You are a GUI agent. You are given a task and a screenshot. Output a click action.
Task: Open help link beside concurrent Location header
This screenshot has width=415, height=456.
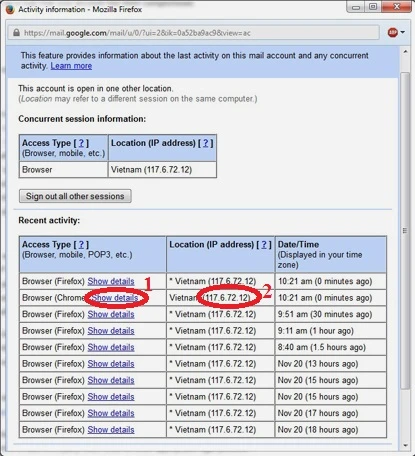pos(206,143)
